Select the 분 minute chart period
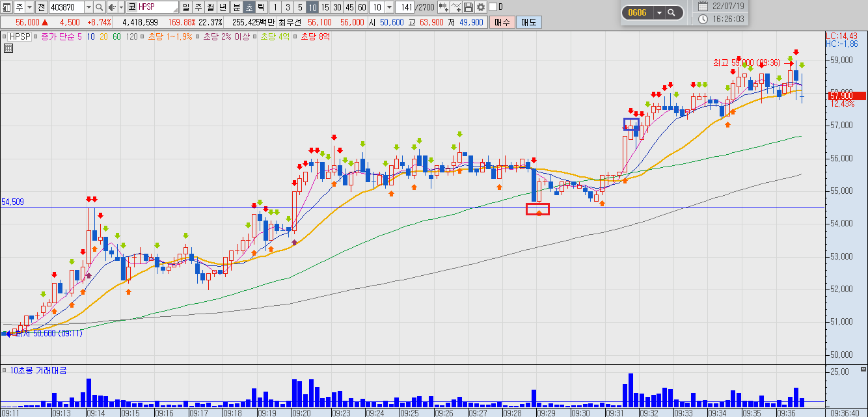This screenshot has width=868, height=417. 236,7
